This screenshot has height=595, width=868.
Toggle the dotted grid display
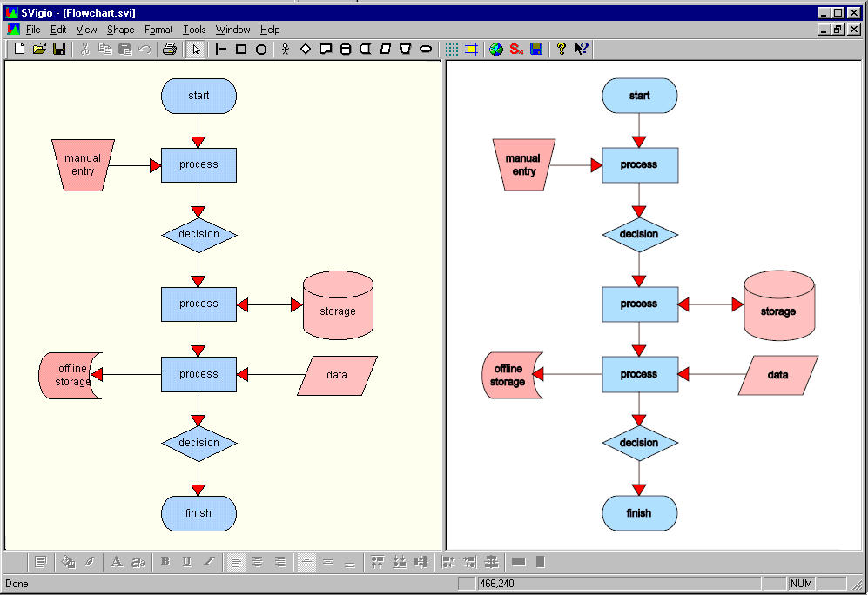[452, 50]
